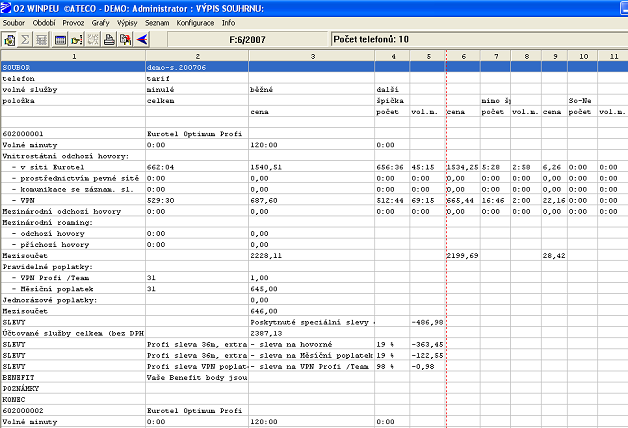
Task: Open the Soubor menu
Action: pyautogui.click(x=14, y=23)
